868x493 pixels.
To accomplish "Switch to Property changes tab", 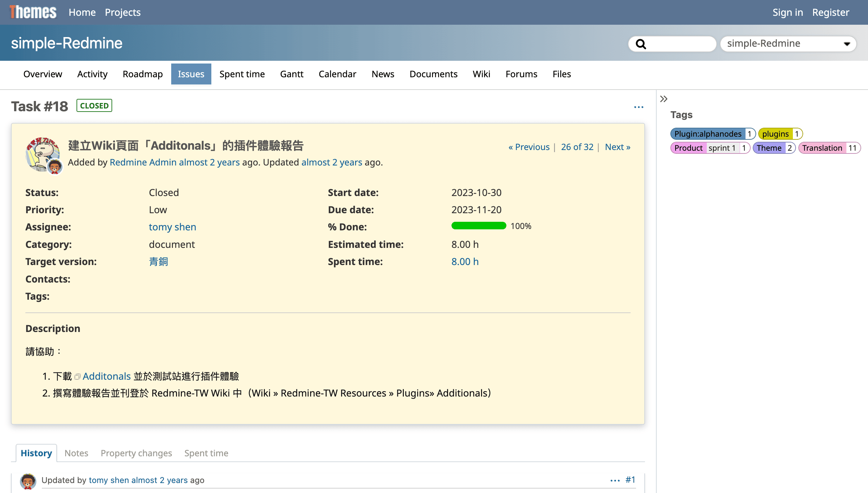I will [x=136, y=453].
